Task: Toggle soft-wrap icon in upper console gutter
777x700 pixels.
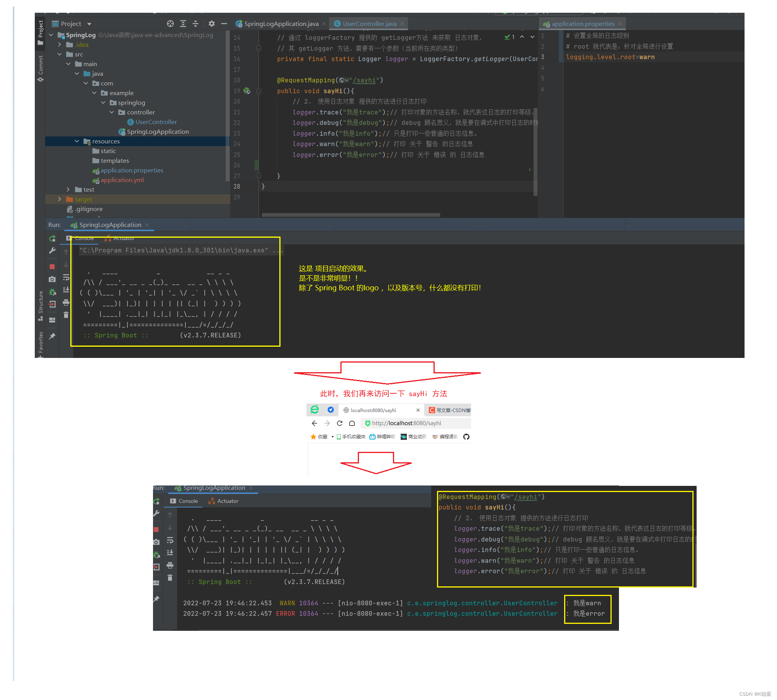Action: 66,277
